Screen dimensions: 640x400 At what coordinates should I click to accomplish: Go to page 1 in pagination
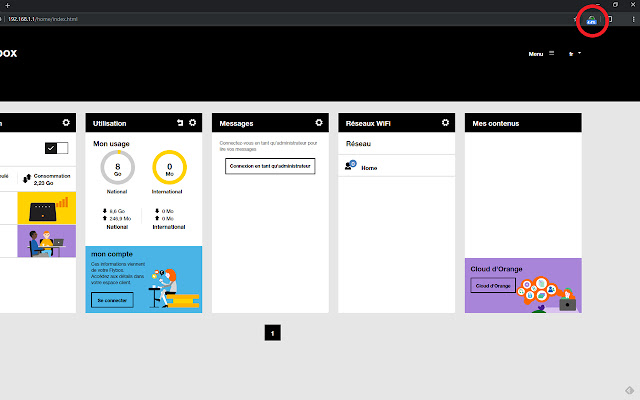click(x=273, y=333)
